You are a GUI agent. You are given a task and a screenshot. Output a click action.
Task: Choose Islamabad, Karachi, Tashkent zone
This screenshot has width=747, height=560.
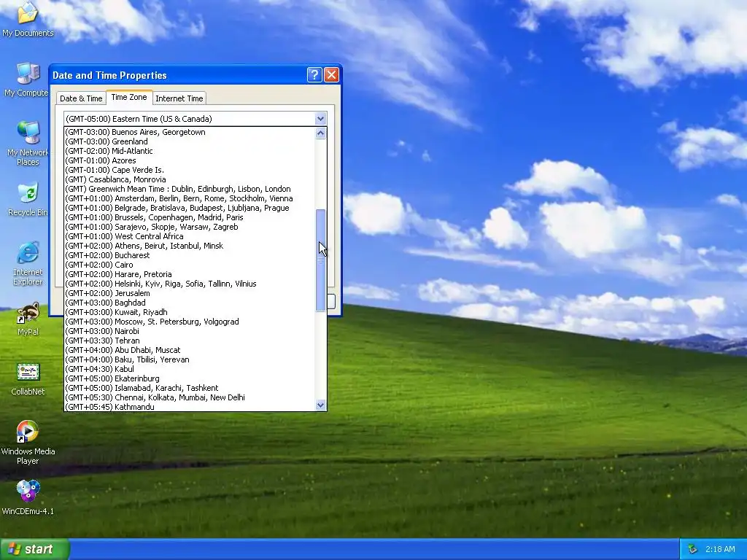click(190, 388)
